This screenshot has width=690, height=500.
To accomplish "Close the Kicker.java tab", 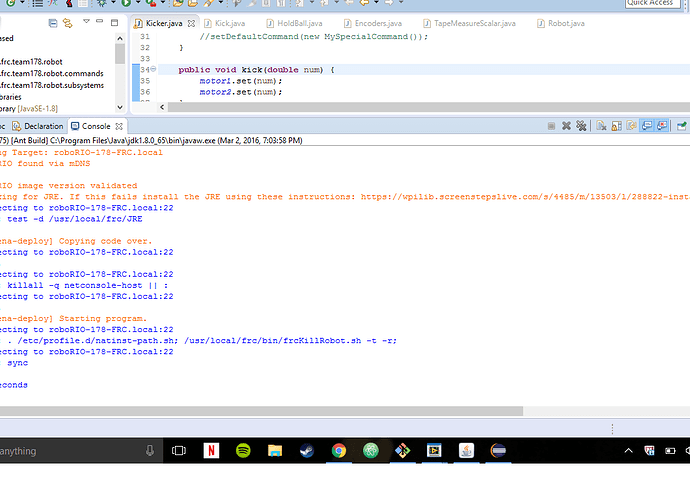I will coord(191,24).
